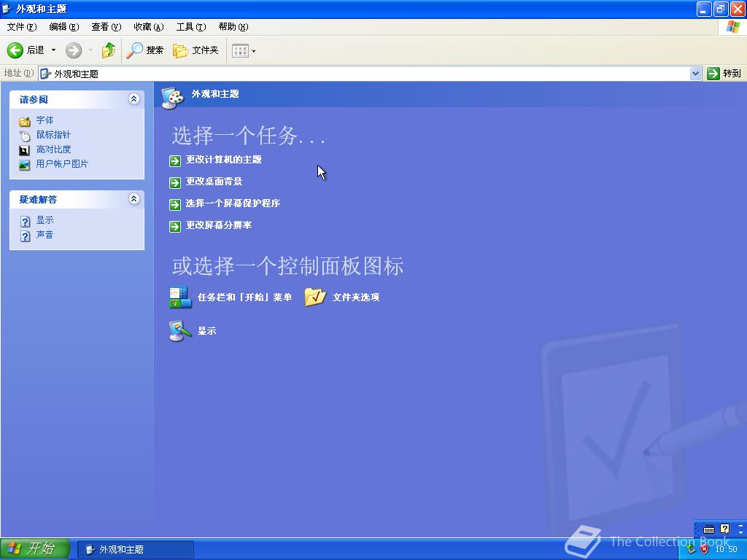Image resolution: width=747 pixels, height=560 pixels.
Task: Open the 高对比度 link
Action: [x=53, y=149]
